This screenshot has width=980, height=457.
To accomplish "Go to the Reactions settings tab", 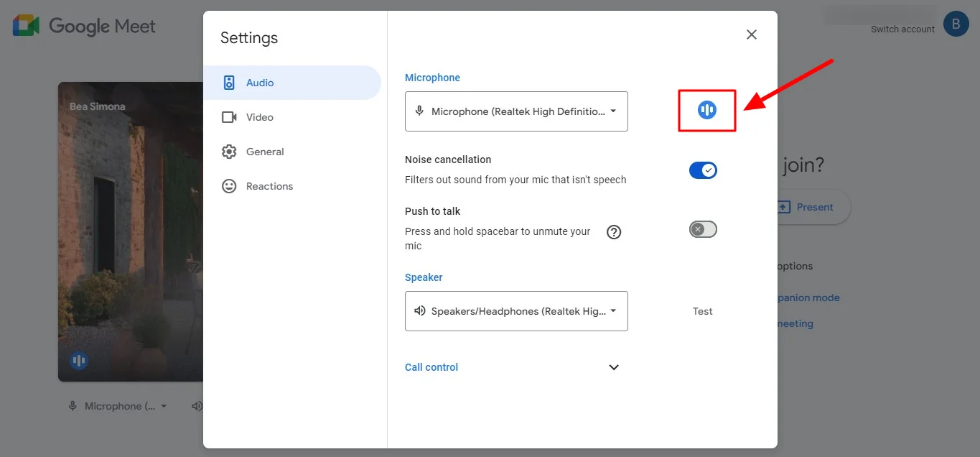I will pyautogui.click(x=292, y=186).
